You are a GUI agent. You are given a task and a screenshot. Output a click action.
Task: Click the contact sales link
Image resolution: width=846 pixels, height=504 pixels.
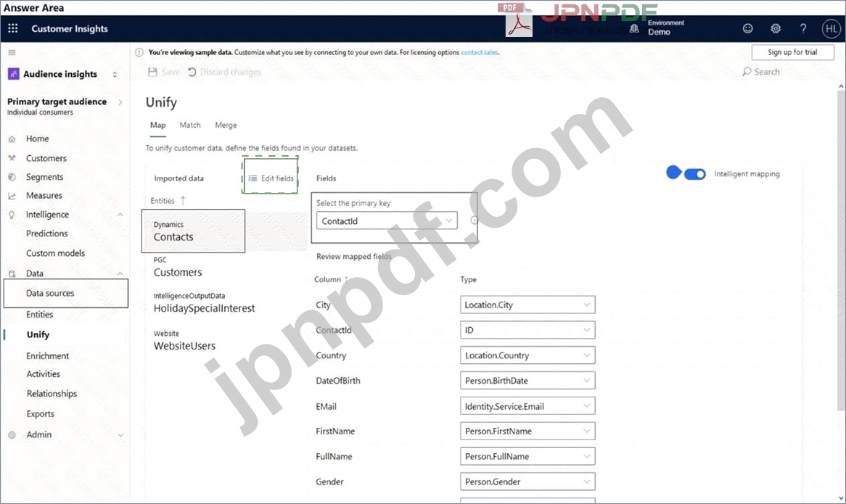tap(479, 52)
